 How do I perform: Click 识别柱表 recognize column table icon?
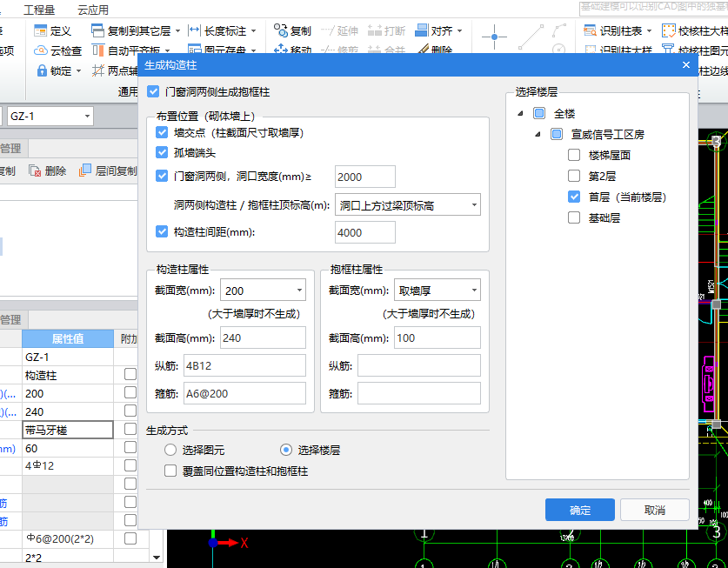point(590,30)
